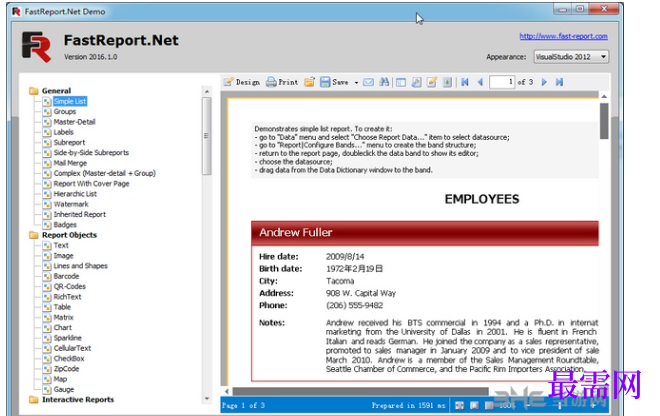The height and width of the screenshot is (416, 660).
Task: Open the CheckBox demo report
Action: coord(69,358)
